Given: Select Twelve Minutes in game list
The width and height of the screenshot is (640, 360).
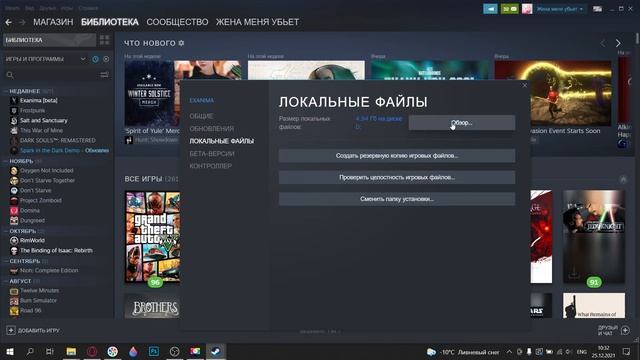Looking at the screenshot, I should [40, 291].
